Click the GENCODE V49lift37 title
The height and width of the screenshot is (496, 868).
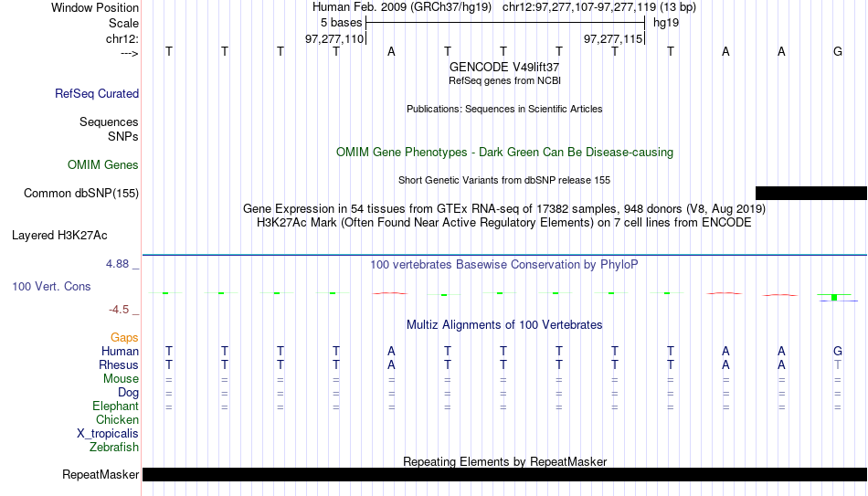click(504, 67)
